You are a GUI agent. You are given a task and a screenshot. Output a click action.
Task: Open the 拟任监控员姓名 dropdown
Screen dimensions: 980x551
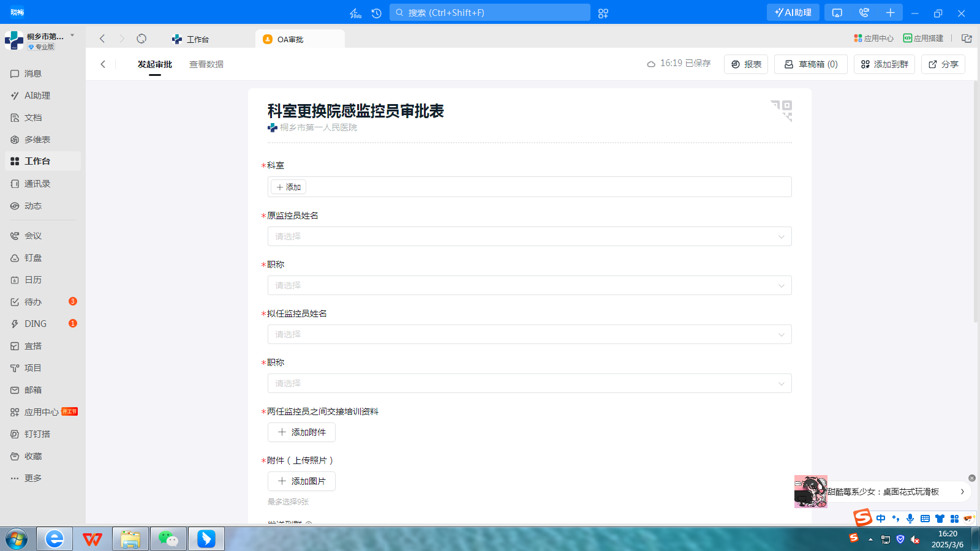530,334
